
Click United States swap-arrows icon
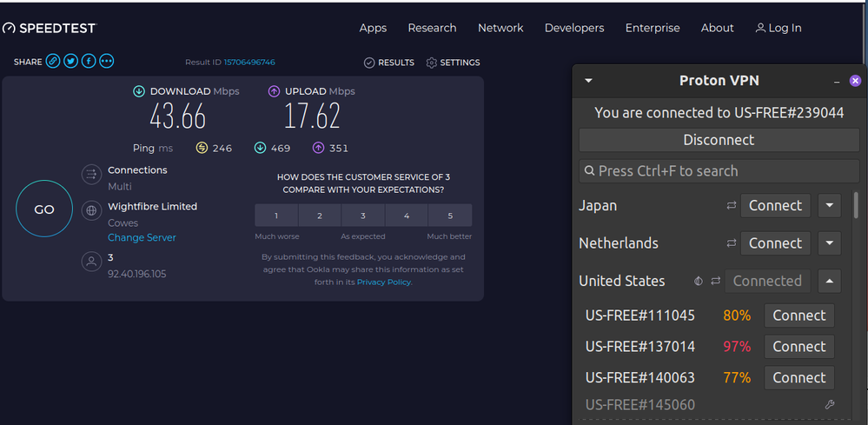[716, 281]
